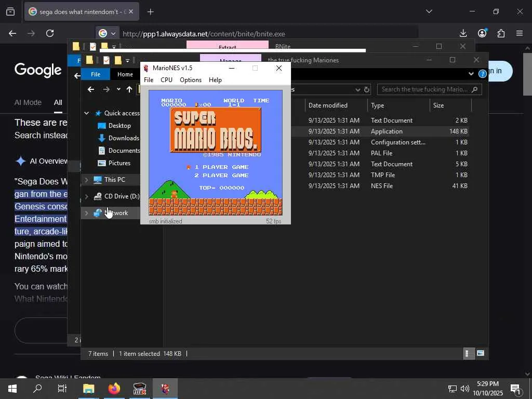Reload the browser page
This screenshot has height=399, width=532.
[x=50, y=33]
